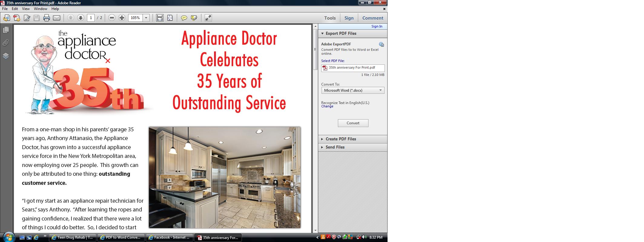Screen dimensions: 644x242
Task: Open the zoom percentage dropdown arrow
Action: 146,18
